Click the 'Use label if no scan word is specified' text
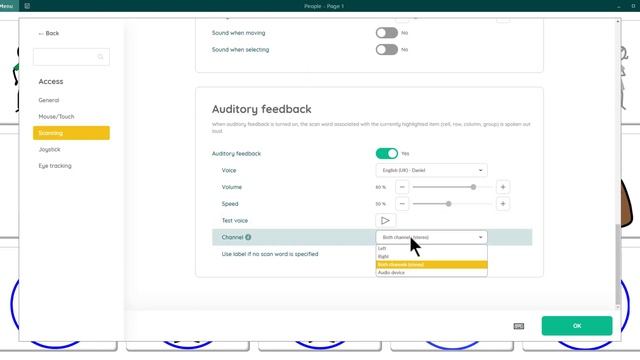This screenshot has width=640, height=360. point(270,254)
